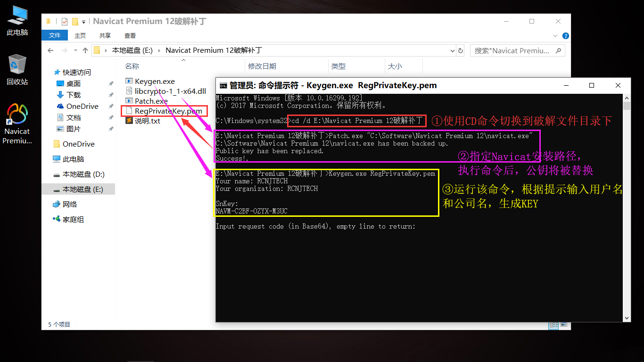Expand the recent locations dropdown arrow
The height and width of the screenshot is (362, 644).
(75, 50)
